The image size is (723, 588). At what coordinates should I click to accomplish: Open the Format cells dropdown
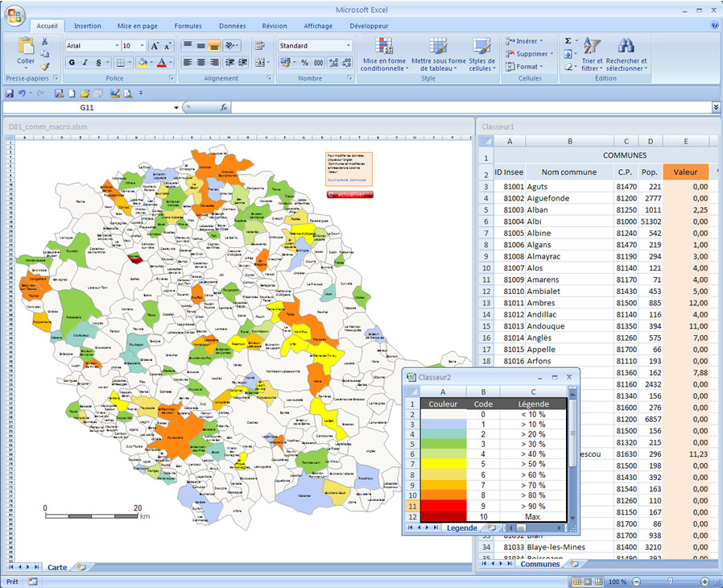pos(524,67)
